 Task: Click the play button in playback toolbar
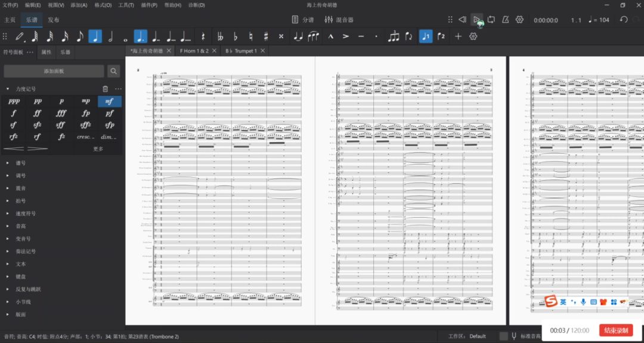coord(476,20)
